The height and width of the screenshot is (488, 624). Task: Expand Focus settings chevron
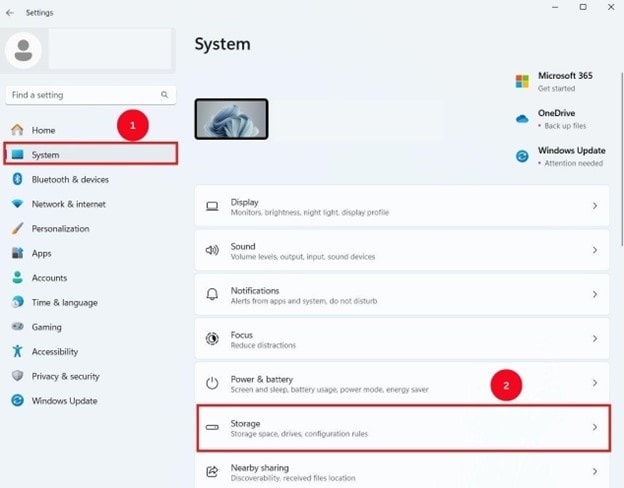pos(595,338)
